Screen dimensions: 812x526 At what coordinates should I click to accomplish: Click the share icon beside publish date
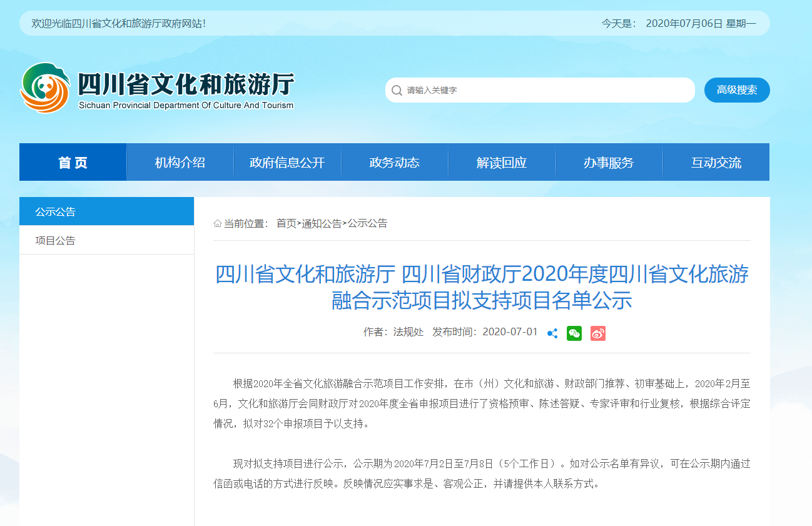[552, 333]
